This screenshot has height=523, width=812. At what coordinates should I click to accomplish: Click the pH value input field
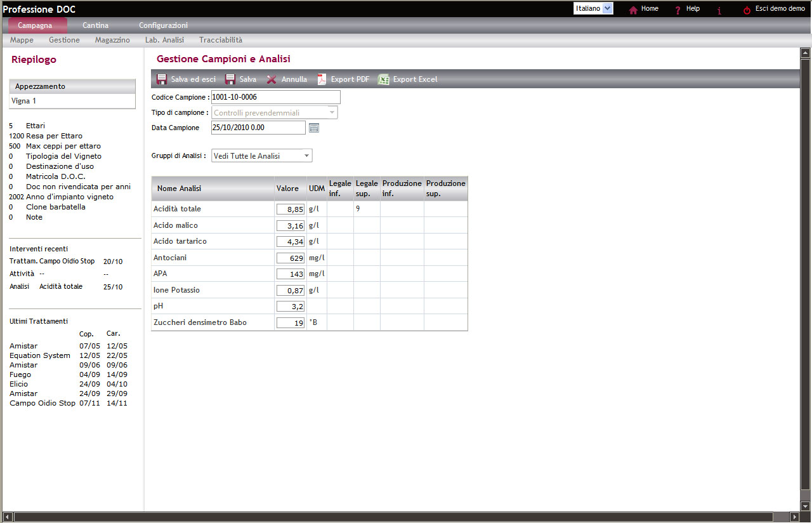coord(290,307)
